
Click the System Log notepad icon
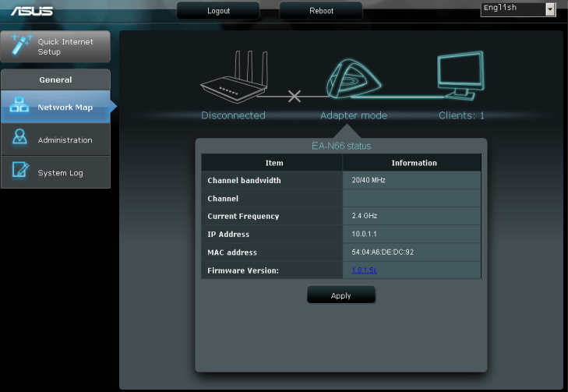tap(20, 170)
